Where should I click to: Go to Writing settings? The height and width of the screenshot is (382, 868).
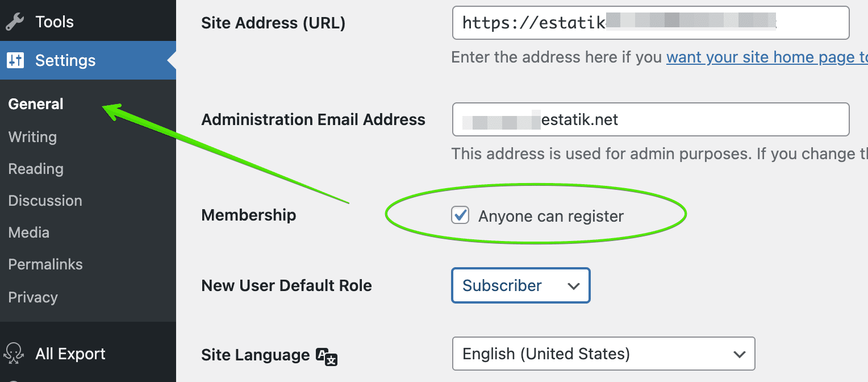32,137
